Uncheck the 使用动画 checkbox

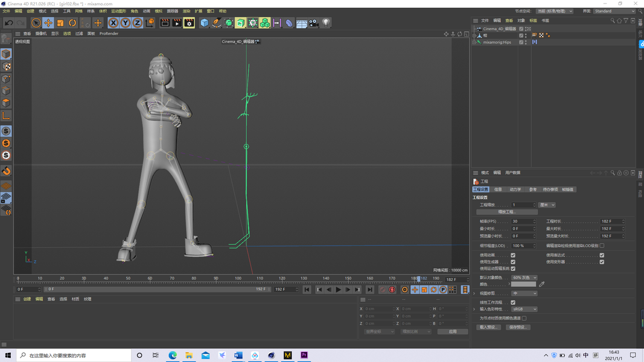(x=513, y=255)
